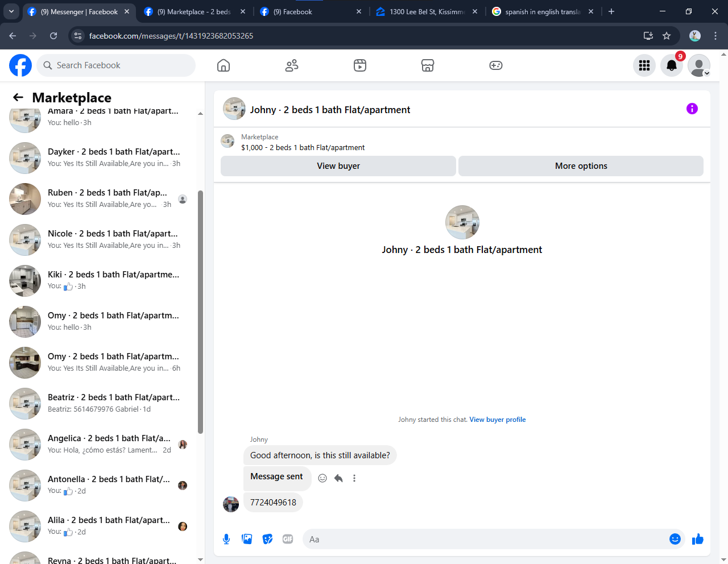The height and width of the screenshot is (564, 728).
Task: Click the facebook.com address bar URL
Action: [x=171, y=36]
